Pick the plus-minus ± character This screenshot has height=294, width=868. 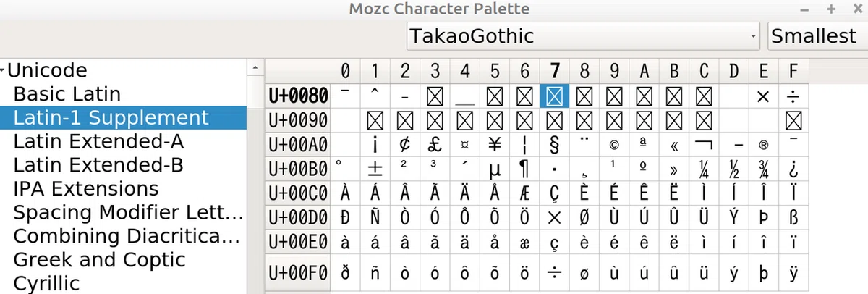point(375,169)
